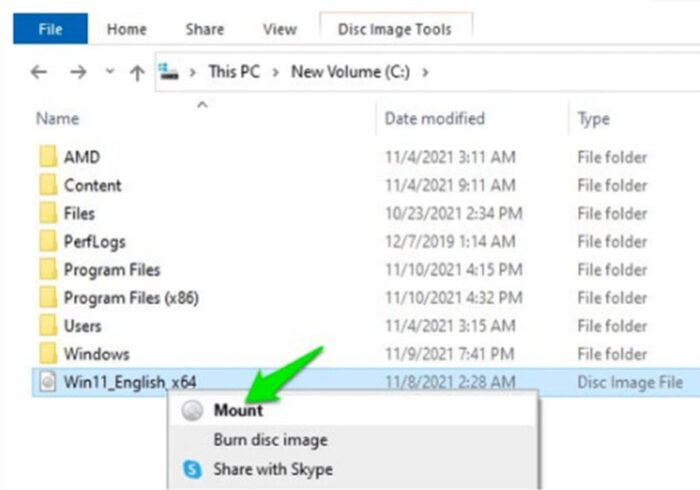Switch to the View ribbon tab
This screenshot has height=490, width=700.
(x=279, y=29)
